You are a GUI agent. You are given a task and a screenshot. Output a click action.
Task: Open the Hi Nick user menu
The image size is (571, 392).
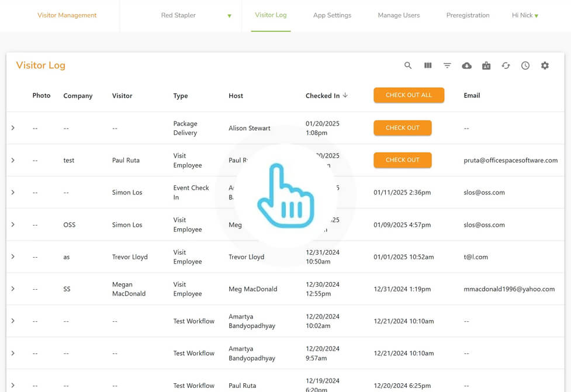pyautogui.click(x=525, y=15)
